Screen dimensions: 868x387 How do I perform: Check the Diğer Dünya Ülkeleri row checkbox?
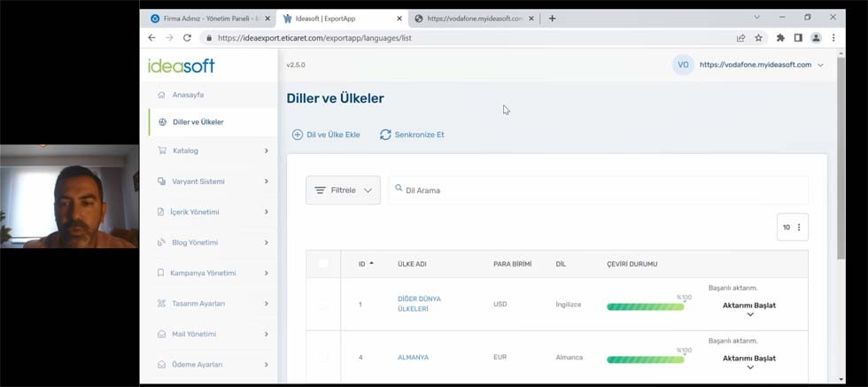(322, 305)
